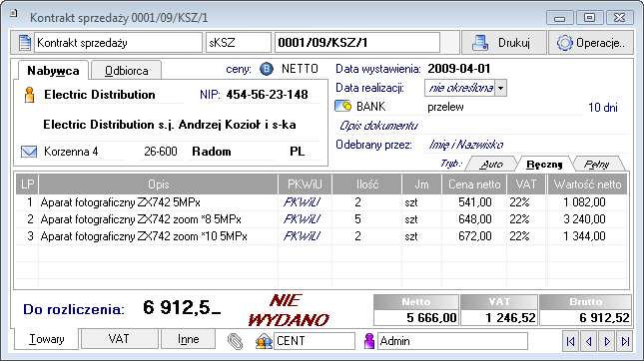This screenshot has width=644, height=361.
Task: Click the przelew payment method
Action: (x=445, y=107)
